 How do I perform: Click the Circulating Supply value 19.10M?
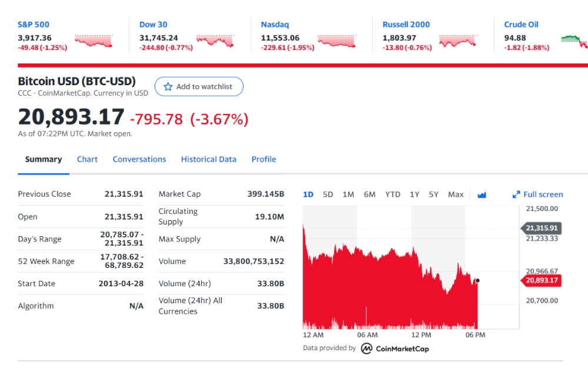click(x=270, y=217)
